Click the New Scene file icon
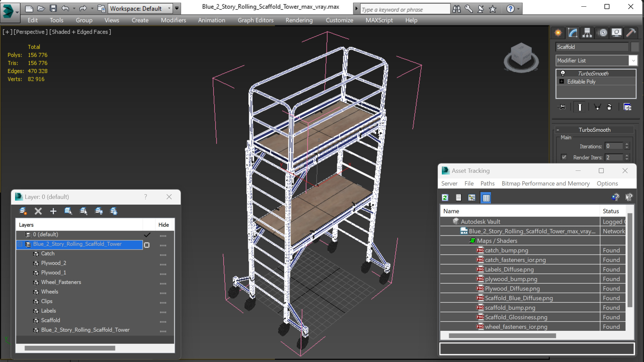The width and height of the screenshot is (644, 362). pyautogui.click(x=29, y=8)
